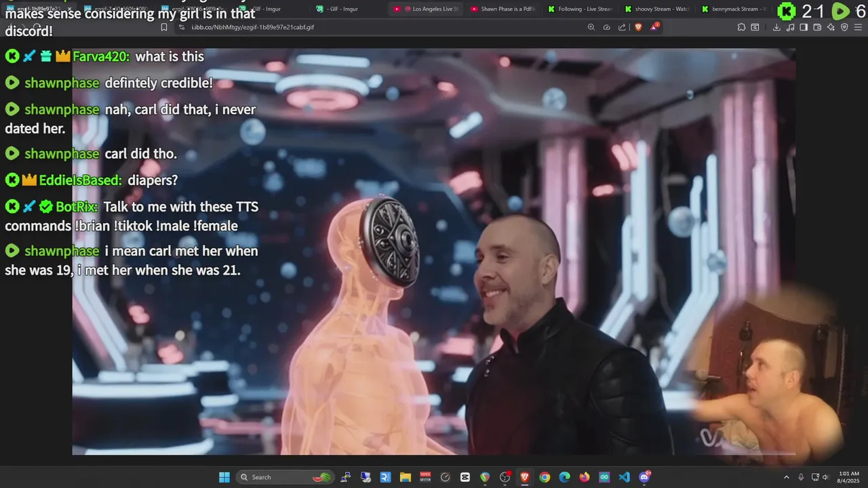Open Brave Rewards triangle icon
Screen dimensions: 868x488
pos(655,26)
